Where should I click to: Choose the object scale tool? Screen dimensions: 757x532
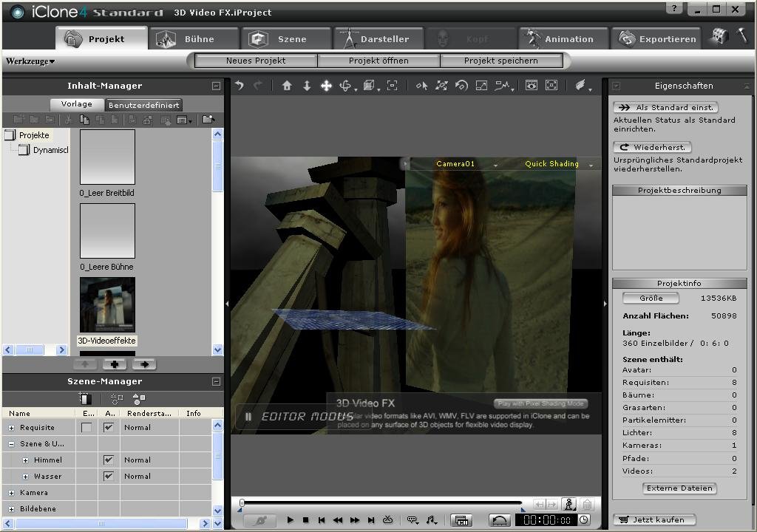pos(481,86)
